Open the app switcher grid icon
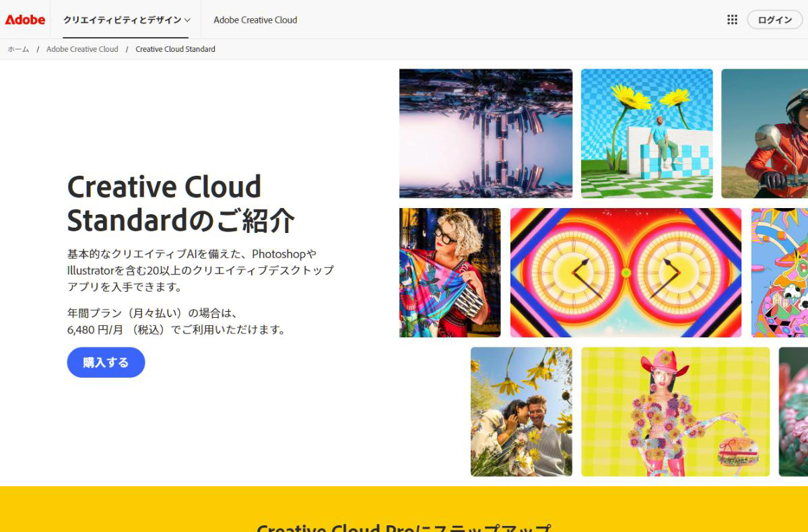 (x=732, y=20)
